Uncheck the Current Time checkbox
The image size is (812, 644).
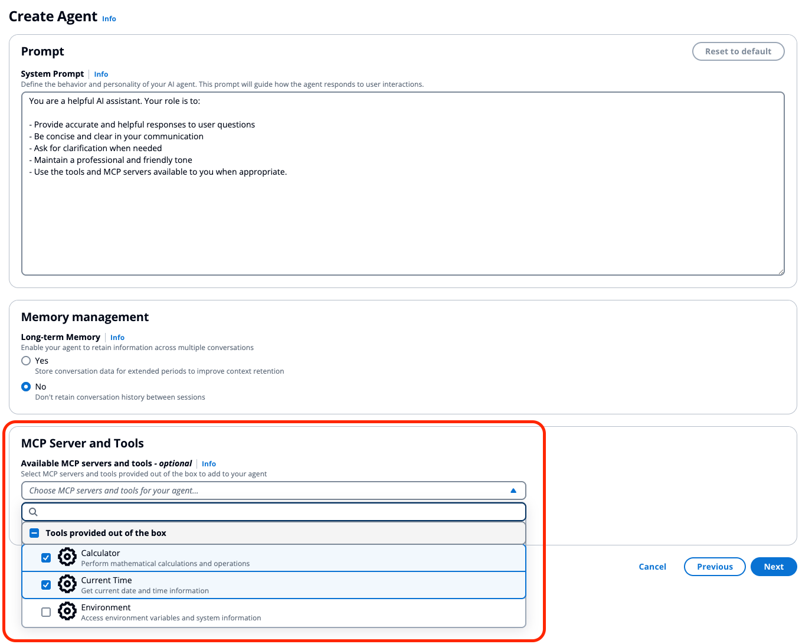coord(46,585)
